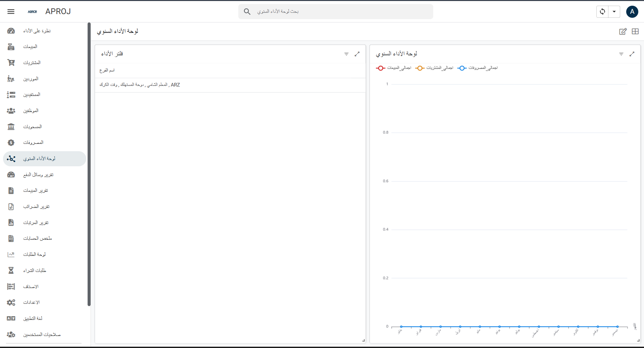Open the dropdown arrow beside refresh
The image size is (644, 348).
[614, 11]
